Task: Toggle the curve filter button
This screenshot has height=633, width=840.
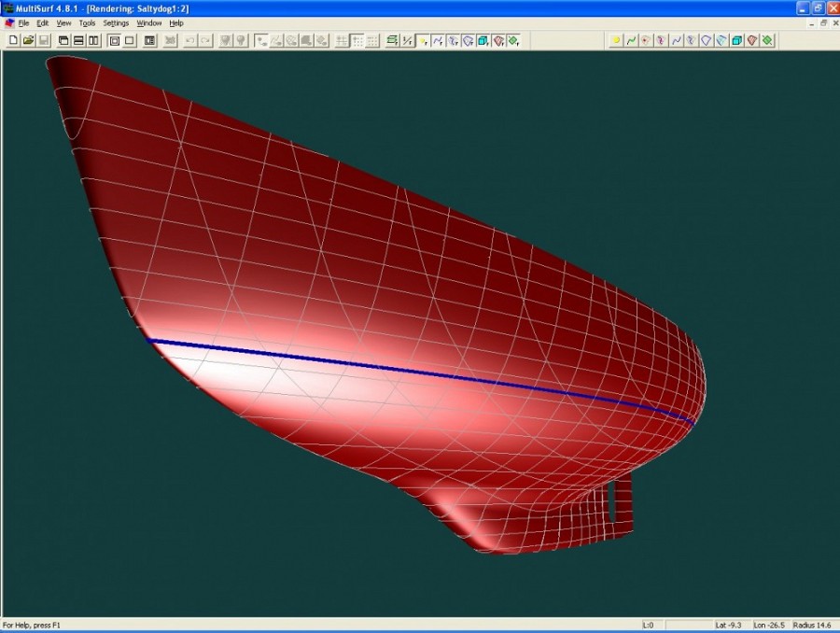Action: (438, 40)
